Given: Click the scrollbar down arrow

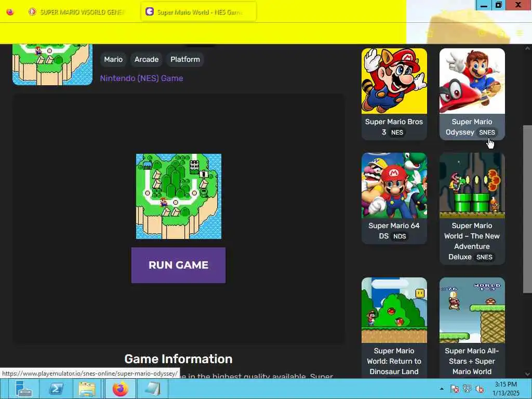Looking at the screenshot, I should (527, 374).
